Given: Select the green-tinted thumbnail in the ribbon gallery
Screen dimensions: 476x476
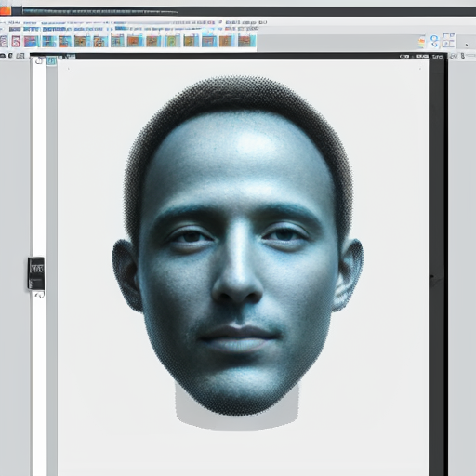Looking at the screenshot, I should click(173, 41).
